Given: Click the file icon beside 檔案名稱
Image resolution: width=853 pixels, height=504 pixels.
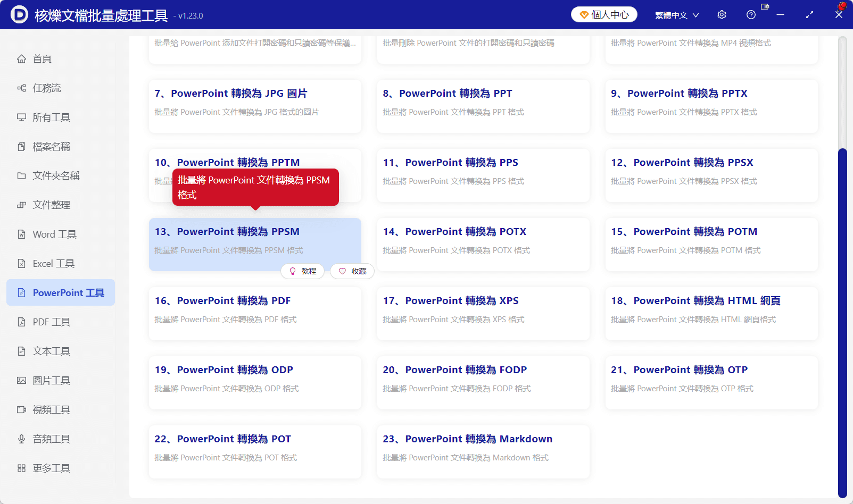Looking at the screenshot, I should point(21,147).
